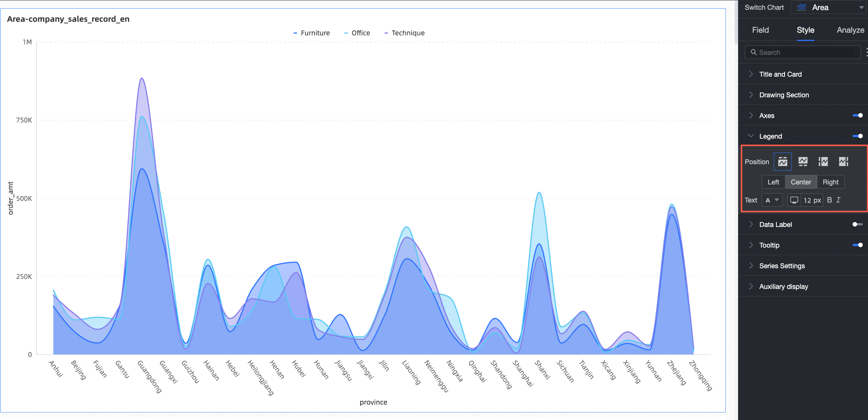The width and height of the screenshot is (868, 420).
Task: Toggle the Legend switch off
Action: pyautogui.click(x=857, y=136)
